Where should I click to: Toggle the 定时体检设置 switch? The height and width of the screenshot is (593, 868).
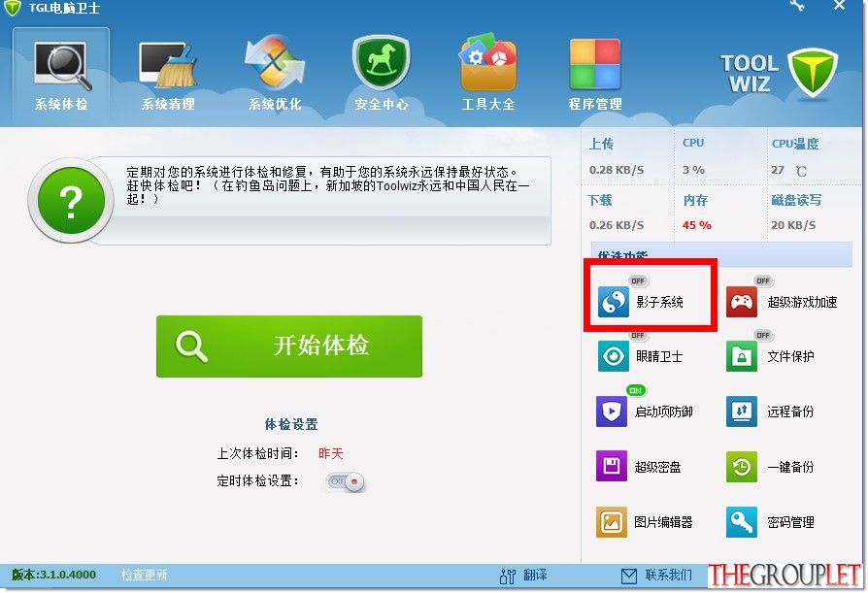(345, 481)
